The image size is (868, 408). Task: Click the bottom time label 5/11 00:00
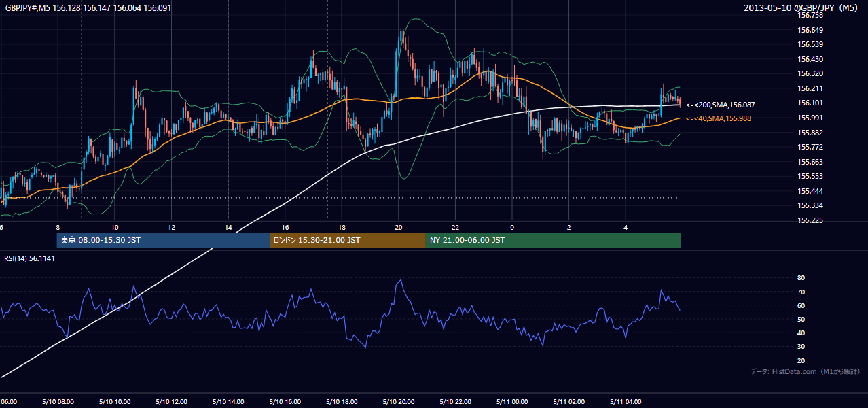pyautogui.click(x=511, y=402)
